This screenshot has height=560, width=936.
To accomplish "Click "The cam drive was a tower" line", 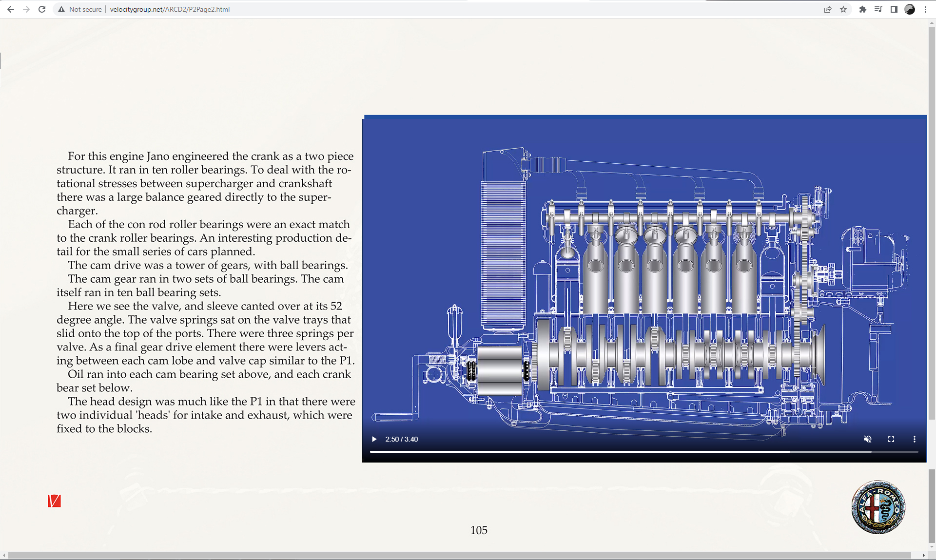I will pyautogui.click(x=208, y=265).
